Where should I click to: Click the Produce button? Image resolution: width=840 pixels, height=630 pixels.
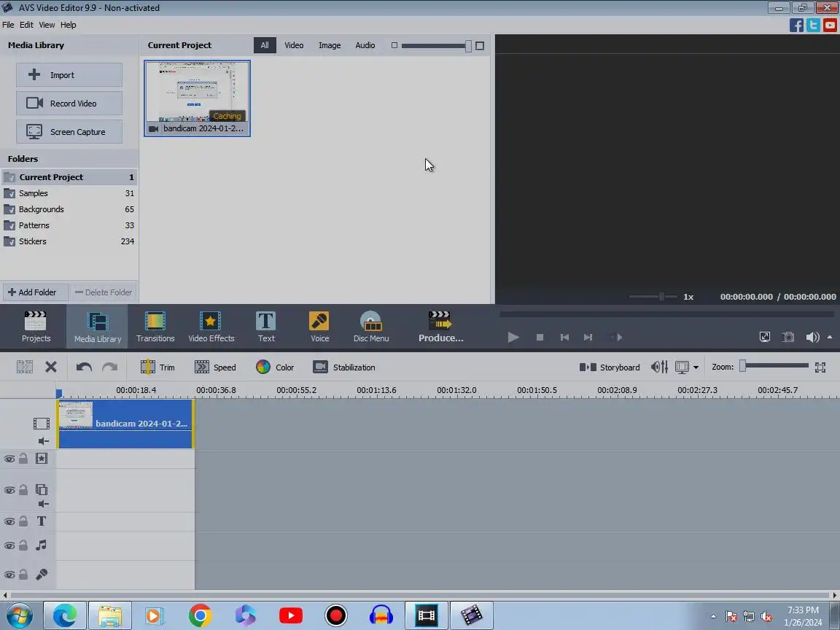point(440,327)
